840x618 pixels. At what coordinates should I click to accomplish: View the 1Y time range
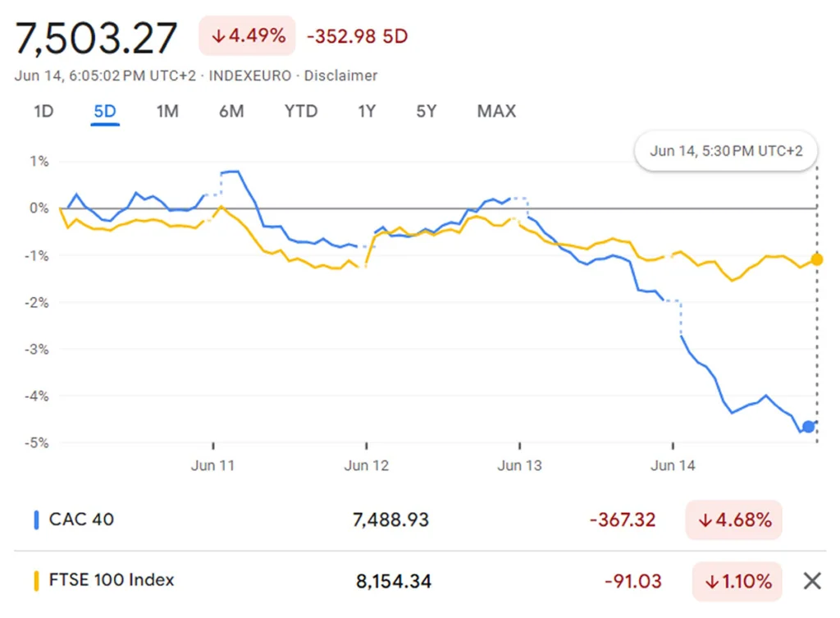pyautogui.click(x=367, y=112)
